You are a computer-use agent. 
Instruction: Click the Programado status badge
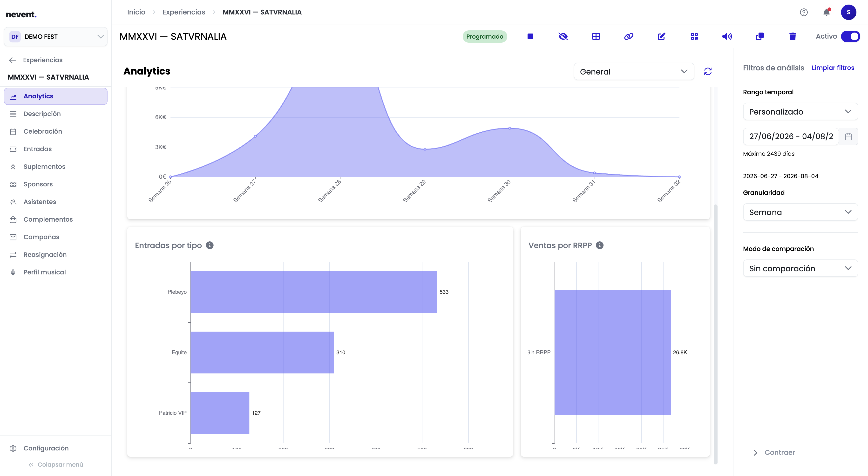(x=485, y=36)
